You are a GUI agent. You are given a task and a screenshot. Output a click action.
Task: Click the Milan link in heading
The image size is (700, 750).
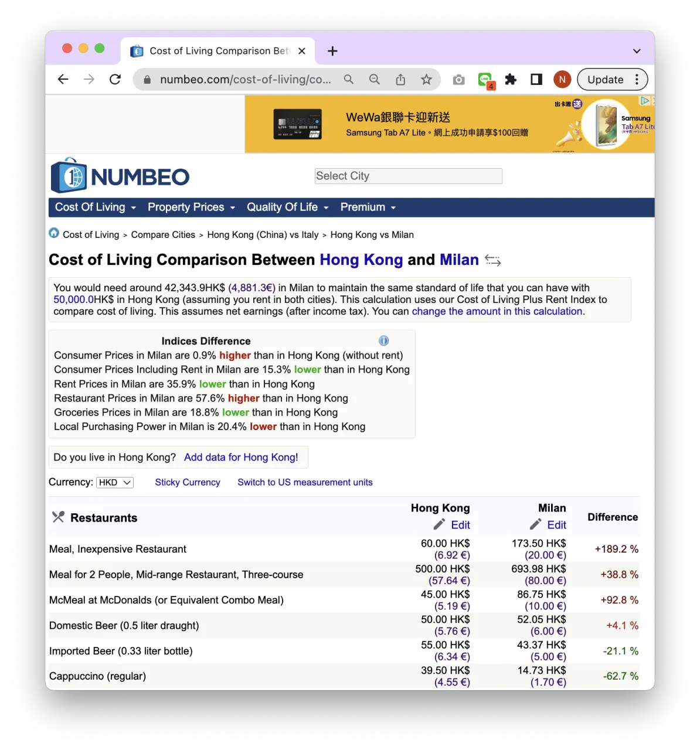click(x=459, y=260)
